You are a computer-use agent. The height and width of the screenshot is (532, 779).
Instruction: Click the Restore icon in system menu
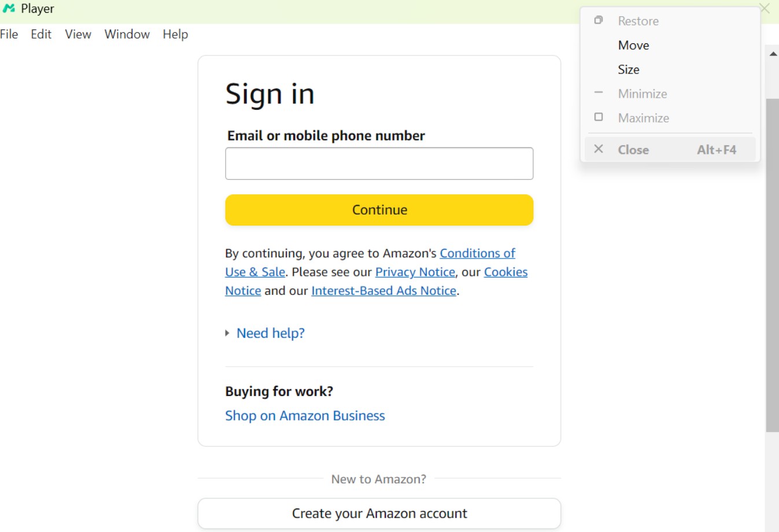click(599, 20)
